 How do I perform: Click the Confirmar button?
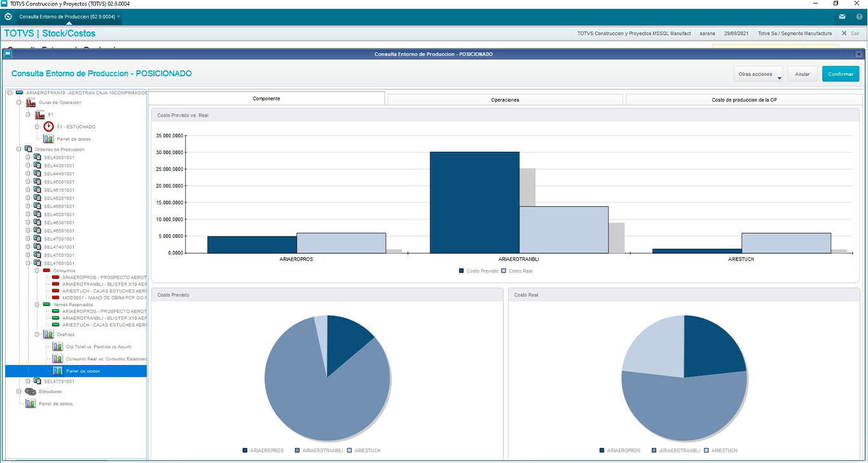(840, 74)
